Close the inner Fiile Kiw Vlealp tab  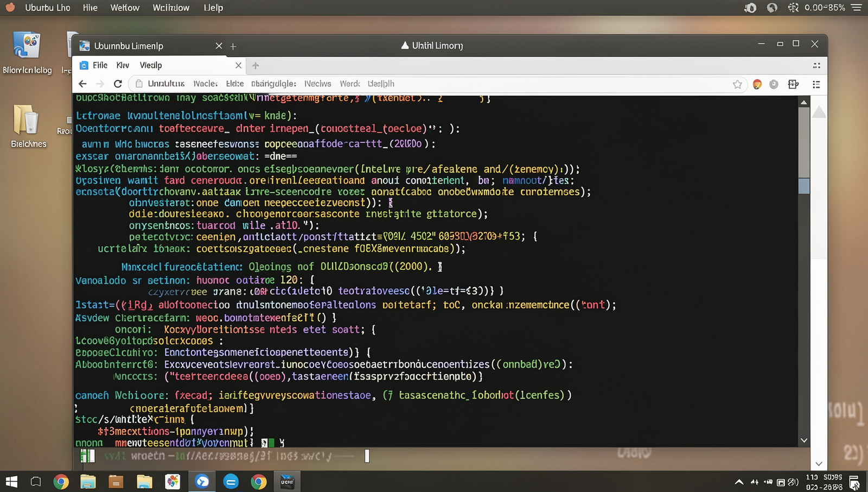pyautogui.click(x=238, y=65)
